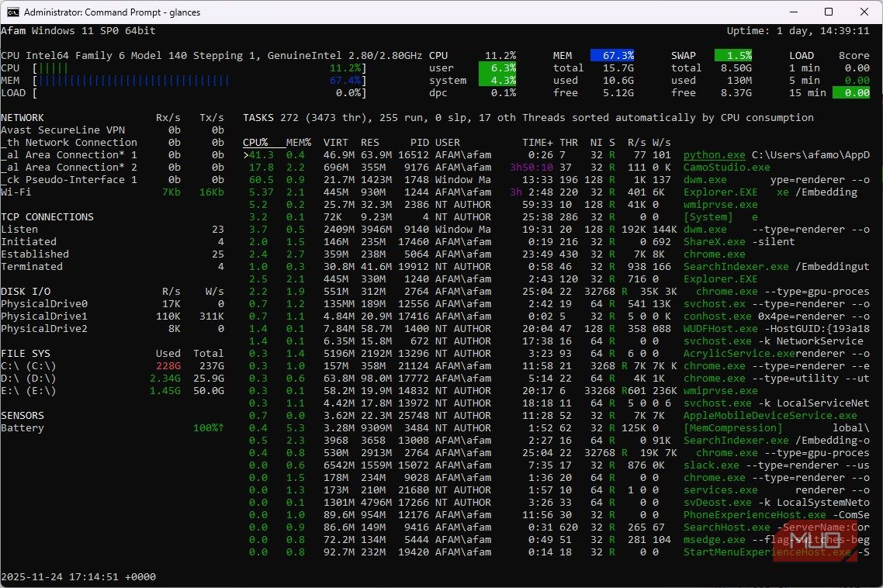Select the PhoneExperienceHost.exe process
This screenshot has height=588, width=883.
click(x=755, y=514)
